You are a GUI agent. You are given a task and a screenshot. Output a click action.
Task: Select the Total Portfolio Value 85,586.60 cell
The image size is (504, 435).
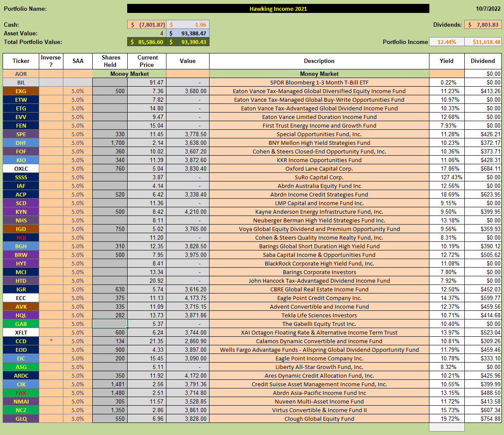tap(147, 42)
